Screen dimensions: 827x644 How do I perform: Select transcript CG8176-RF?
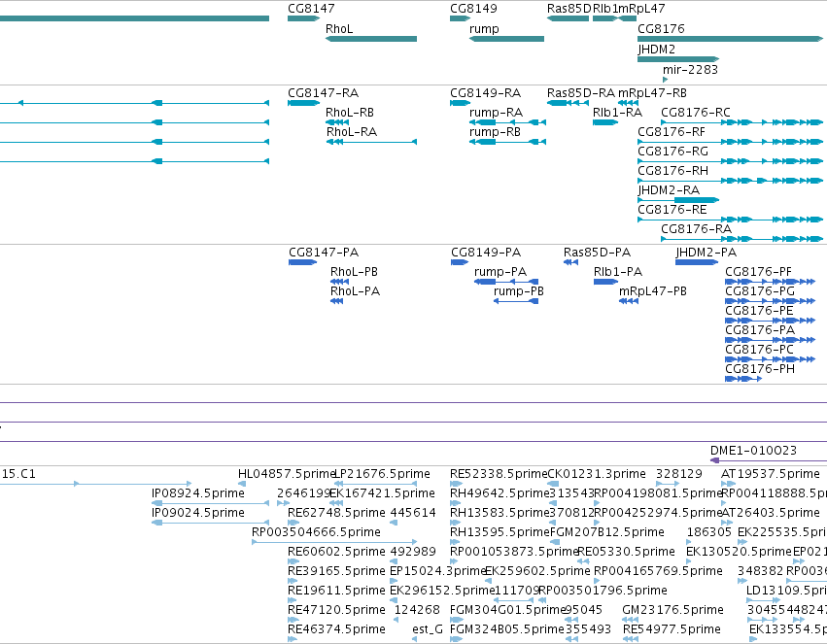click(x=671, y=132)
